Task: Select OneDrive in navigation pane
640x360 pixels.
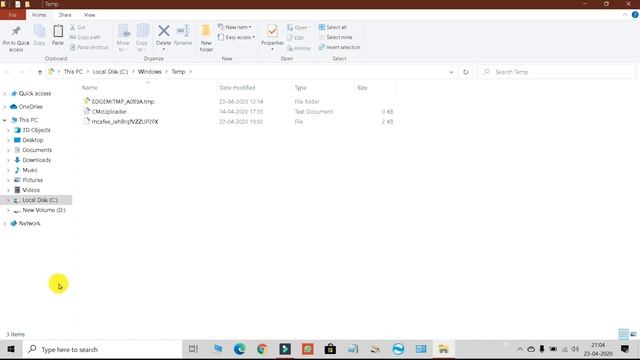Action: click(x=30, y=107)
